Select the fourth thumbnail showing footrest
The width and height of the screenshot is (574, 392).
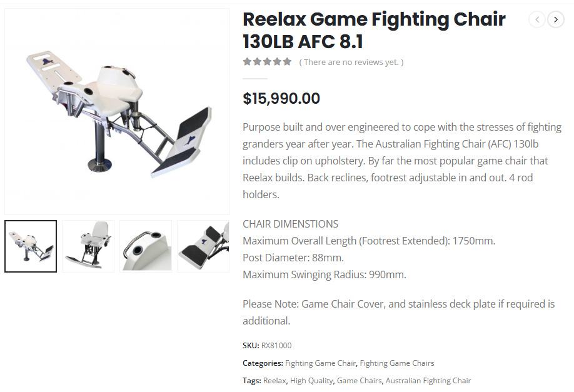pos(203,246)
